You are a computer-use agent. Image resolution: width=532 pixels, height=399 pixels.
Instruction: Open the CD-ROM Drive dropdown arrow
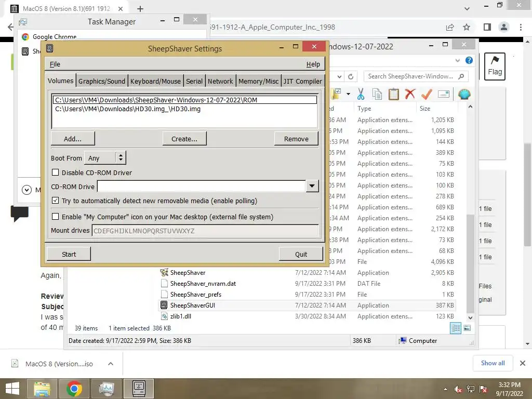click(x=312, y=186)
